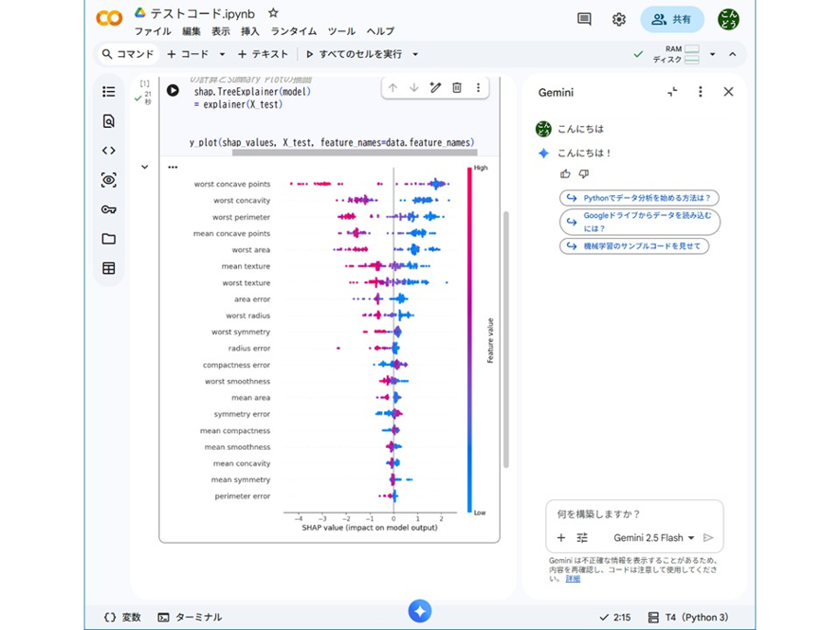840x630 pixels.
Task: Open the comments icon in header
Action: point(584,19)
